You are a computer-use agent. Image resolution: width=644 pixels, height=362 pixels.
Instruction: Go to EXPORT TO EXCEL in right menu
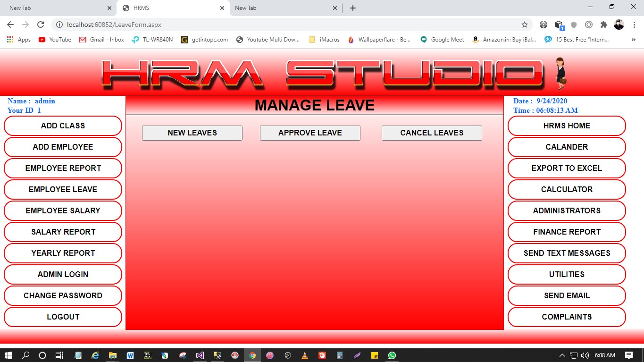click(567, 168)
